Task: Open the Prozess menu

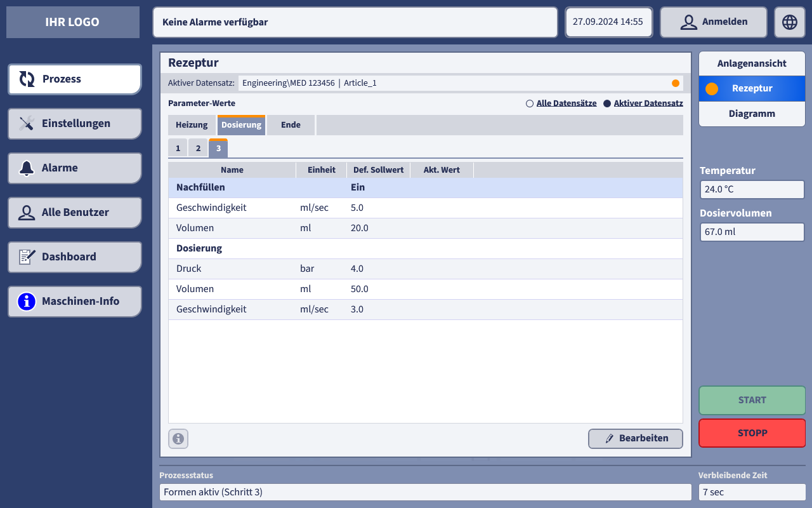Action: 75,79
